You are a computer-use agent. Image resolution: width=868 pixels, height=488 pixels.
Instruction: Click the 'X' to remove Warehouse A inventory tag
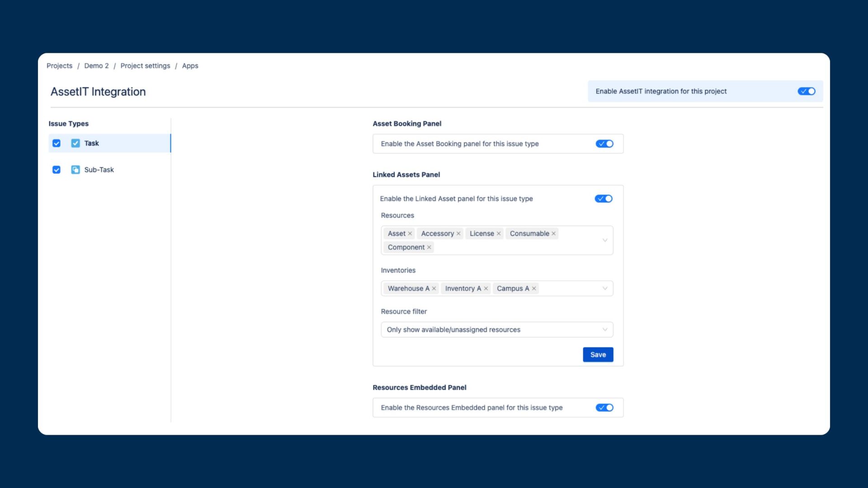click(x=434, y=288)
